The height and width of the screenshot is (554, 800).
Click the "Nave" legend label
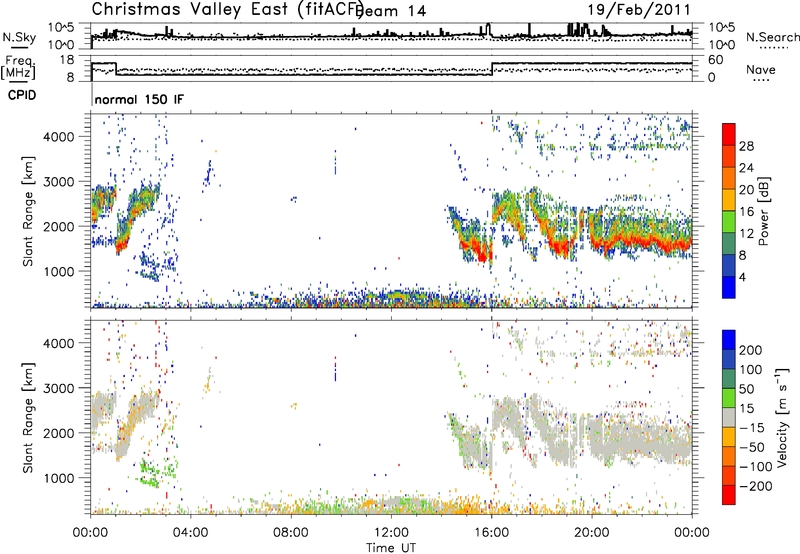click(761, 70)
